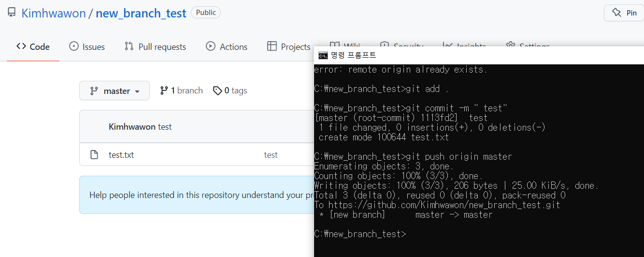Pin the repository with the Pin button
Screen dimensions: 644x257
624,13
